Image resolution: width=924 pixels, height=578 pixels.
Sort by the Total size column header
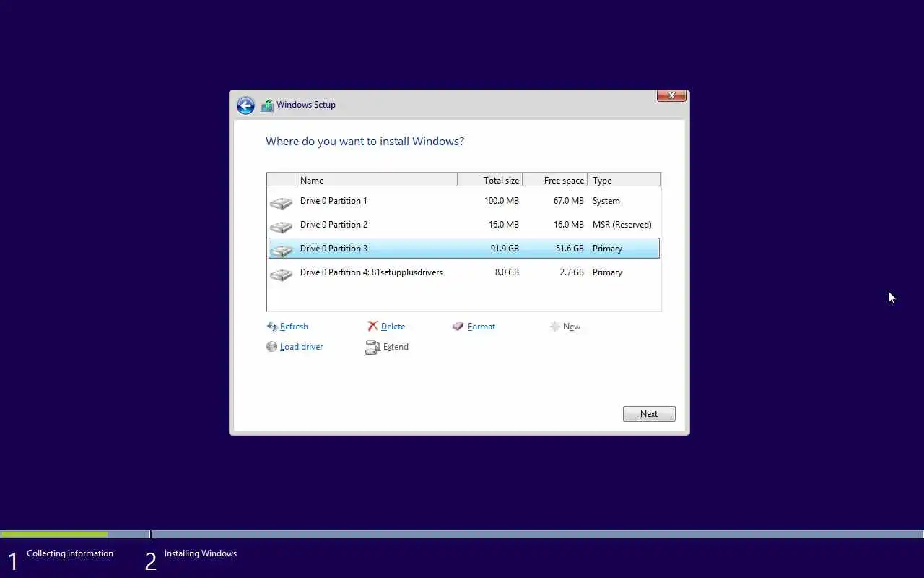489,180
